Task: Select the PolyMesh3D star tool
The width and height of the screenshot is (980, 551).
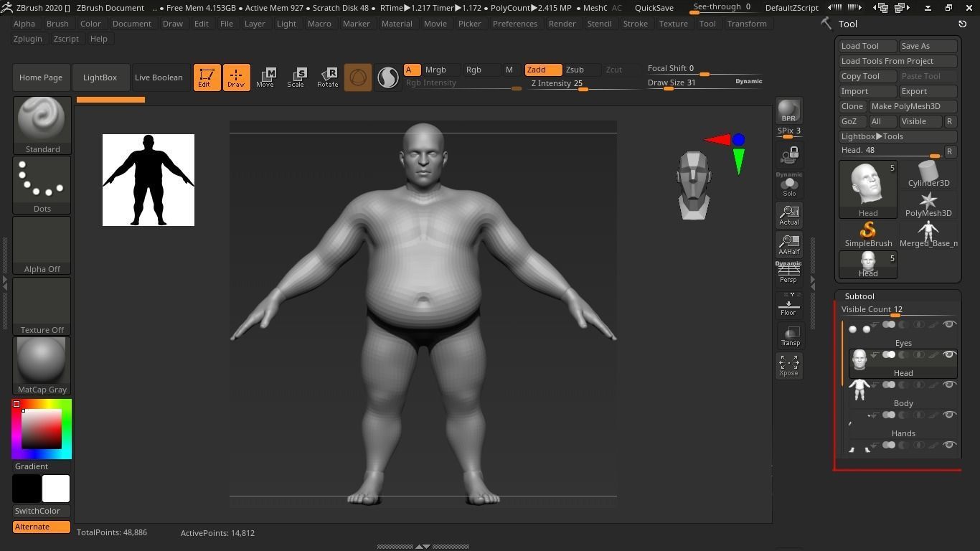Action: click(x=928, y=204)
